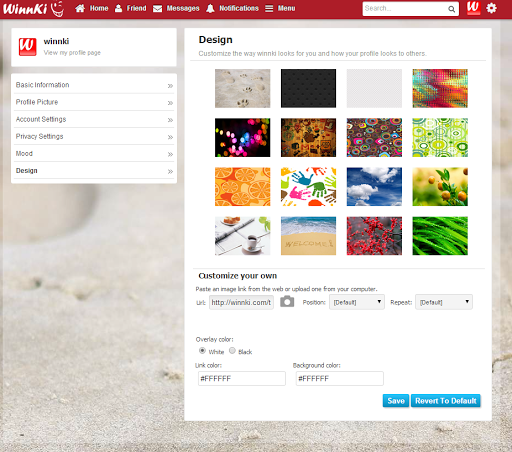This screenshot has height=452, width=512.
Task: Expand the Basic Information section
Action: [94, 85]
